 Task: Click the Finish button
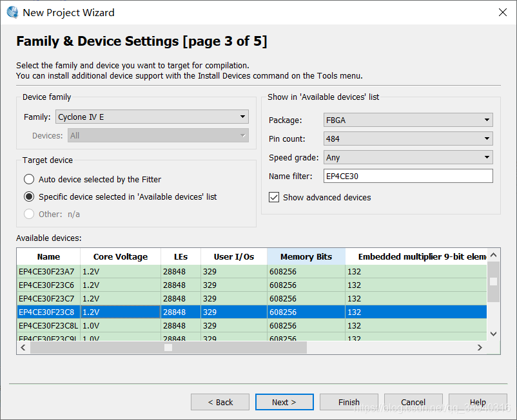point(349,402)
